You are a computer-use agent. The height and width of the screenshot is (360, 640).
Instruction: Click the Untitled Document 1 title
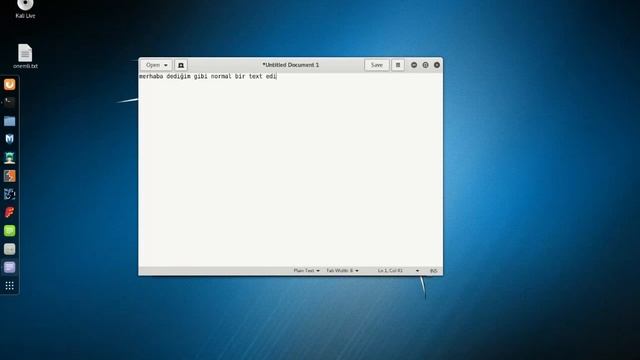[x=291, y=65]
